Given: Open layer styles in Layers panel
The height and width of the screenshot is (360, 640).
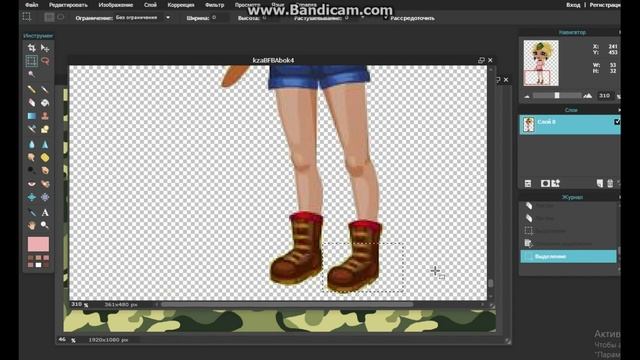Looking at the screenshot, I should pos(556,184).
